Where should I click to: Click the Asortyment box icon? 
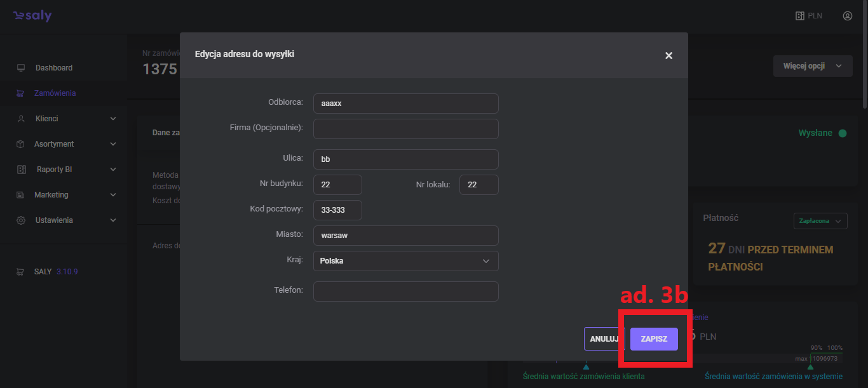point(21,144)
